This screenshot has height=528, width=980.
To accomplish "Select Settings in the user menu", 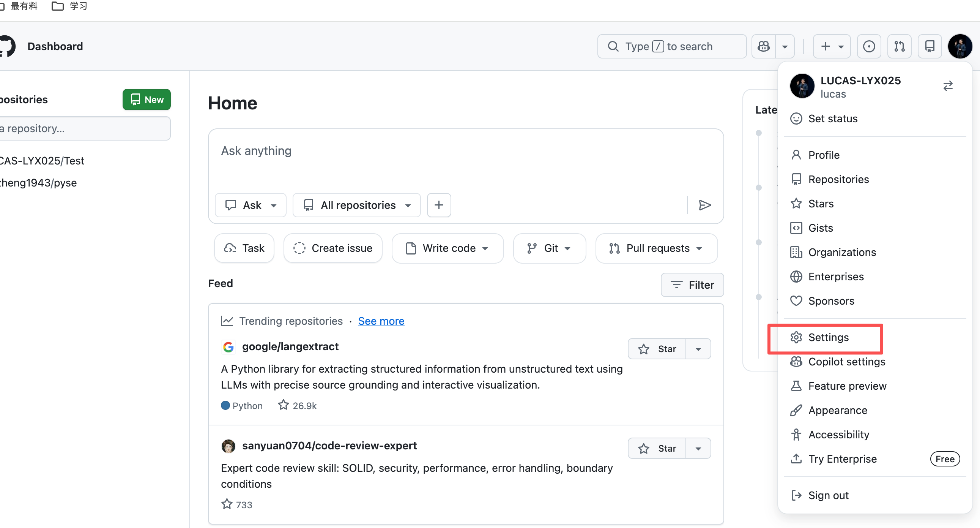I will coord(828,337).
